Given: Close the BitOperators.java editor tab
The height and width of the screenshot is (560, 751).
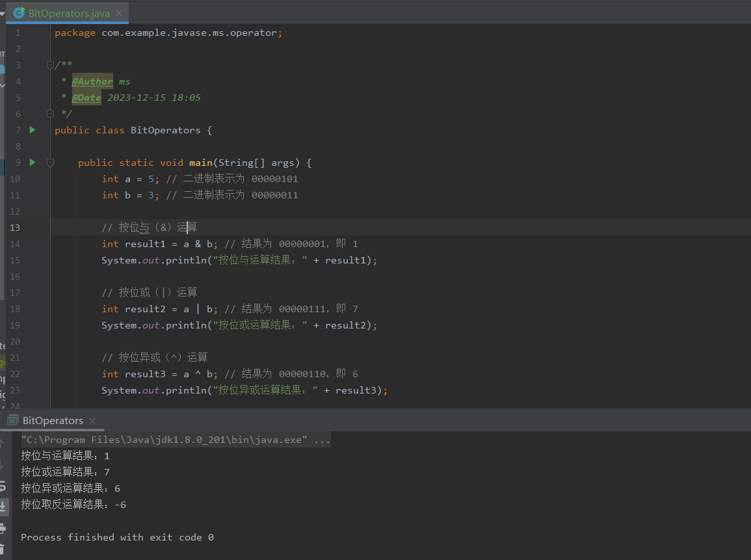Looking at the screenshot, I should pos(119,13).
